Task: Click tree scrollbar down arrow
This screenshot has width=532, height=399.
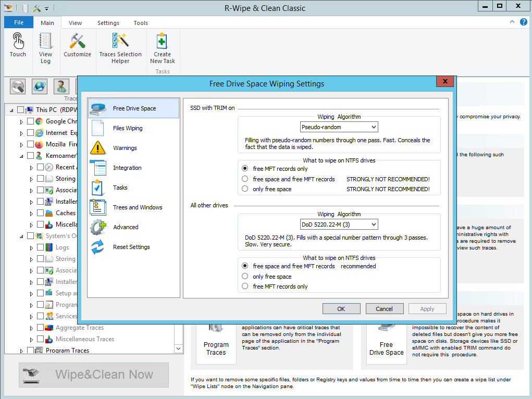Action: [x=179, y=348]
